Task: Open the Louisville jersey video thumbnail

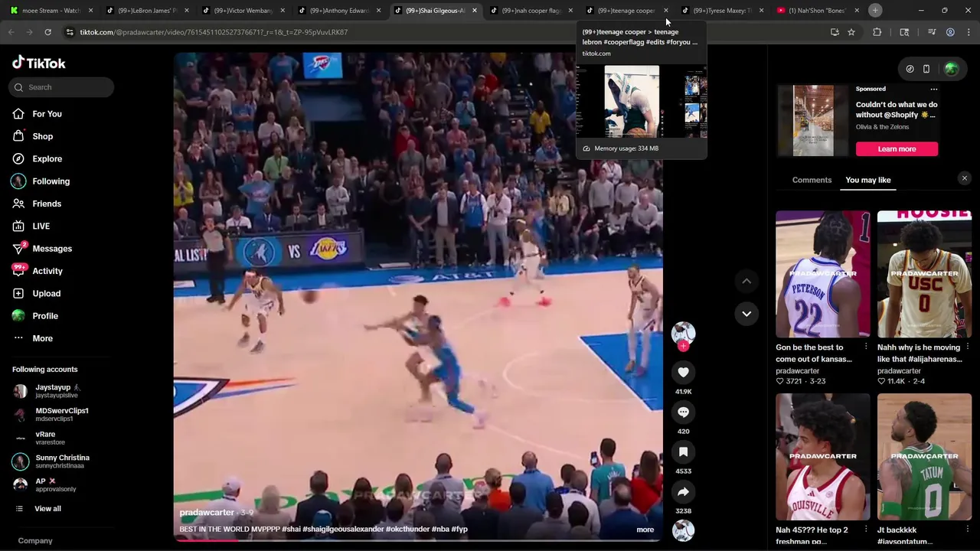Action: 823,457
